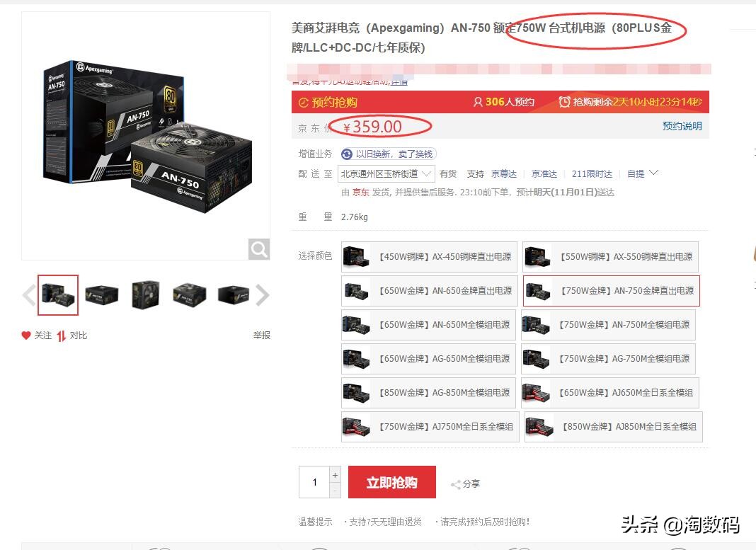Select 【450W铜牌】AX-450铜牌直出电源 option
The image size is (756, 550).
[x=429, y=257]
